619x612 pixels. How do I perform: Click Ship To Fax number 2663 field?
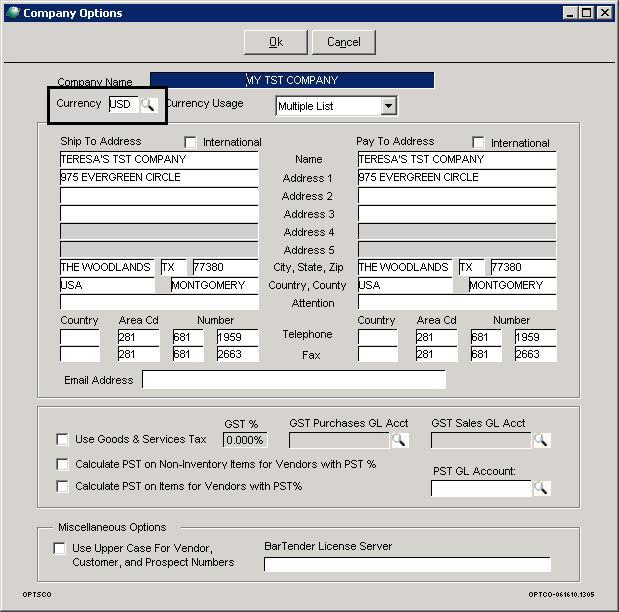[x=238, y=354]
